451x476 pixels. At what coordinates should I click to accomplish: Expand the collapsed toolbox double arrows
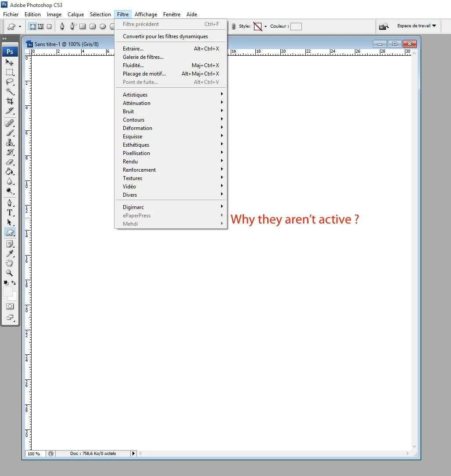click(x=4, y=39)
